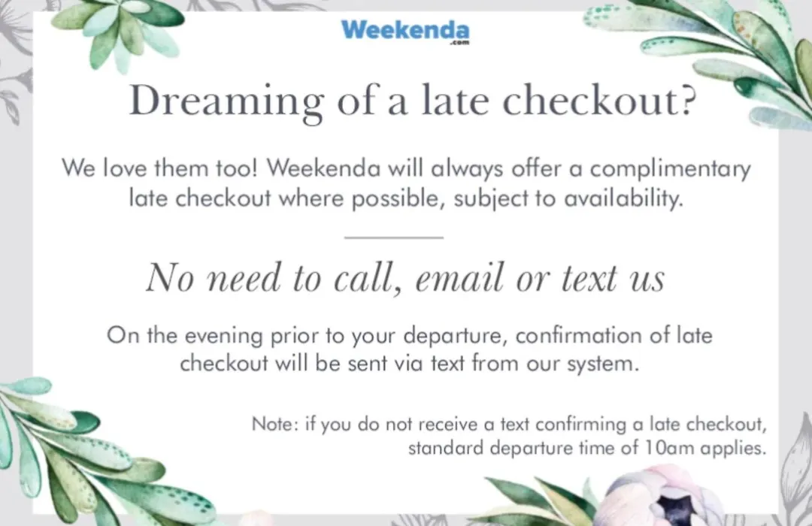Click the "Dreaming of a late checkout?" heading
Image resolution: width=812 pixels, height=526 pixels.
click(x=411, y=101)
